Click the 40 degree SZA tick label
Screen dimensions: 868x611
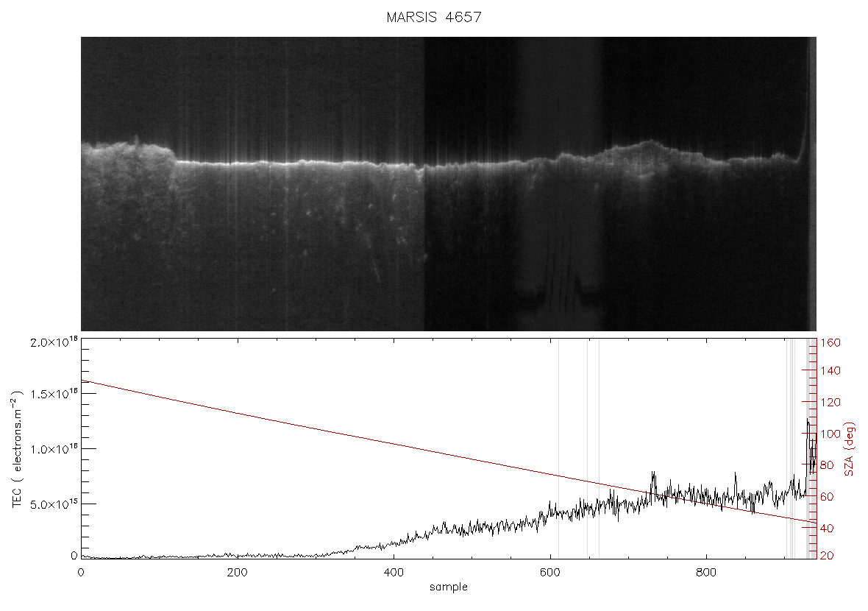point(827,529)
